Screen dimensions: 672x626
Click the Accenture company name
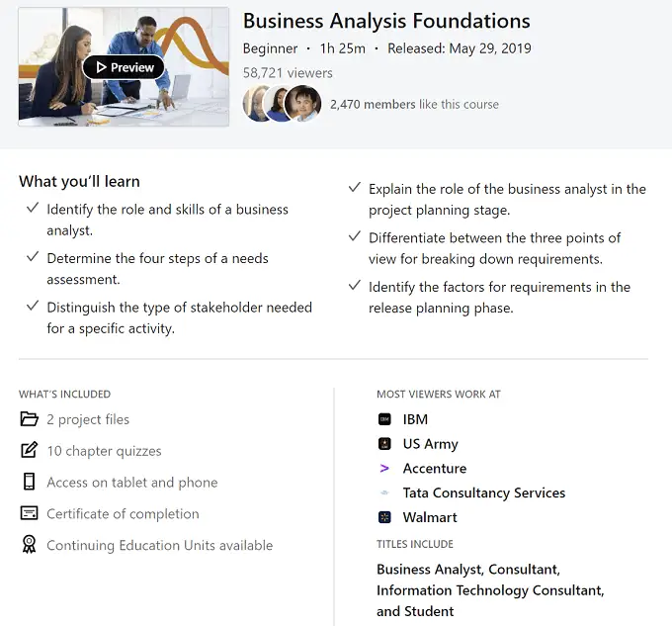click(x=435, y=469)
